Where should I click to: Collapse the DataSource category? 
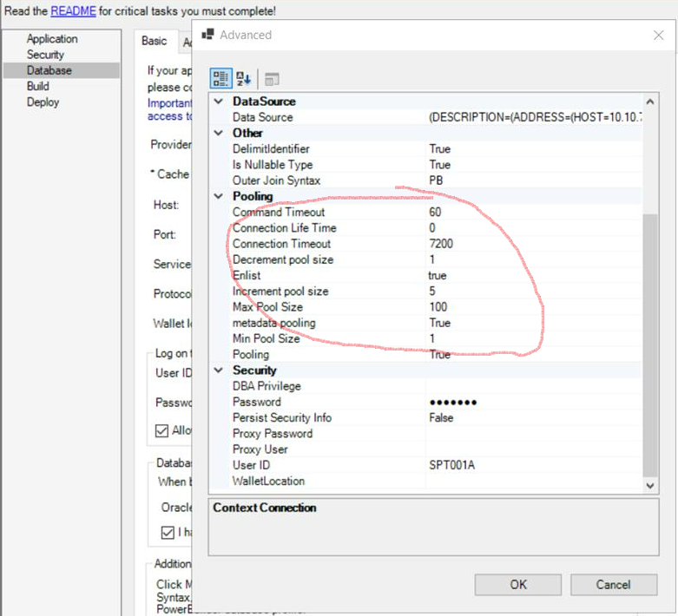click(219, 102)
